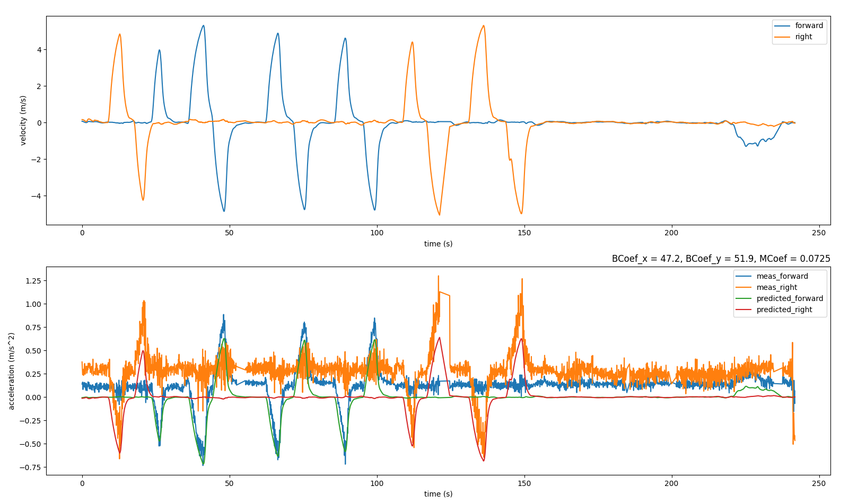This screenshot has width=849, height=504.
Task: Click the time (s) label under velocity plot
Action: (438, 244)
